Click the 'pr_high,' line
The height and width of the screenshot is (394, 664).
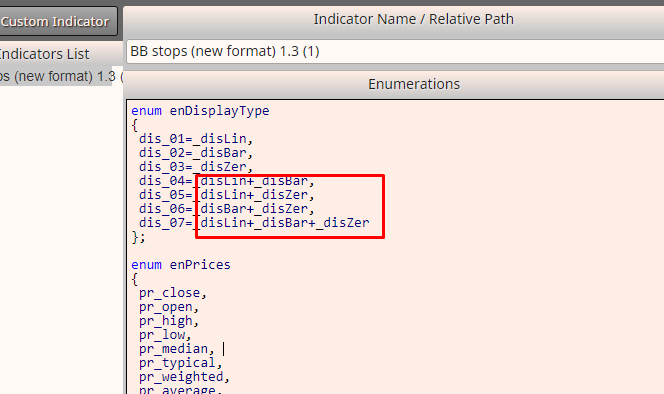point(169,321)
